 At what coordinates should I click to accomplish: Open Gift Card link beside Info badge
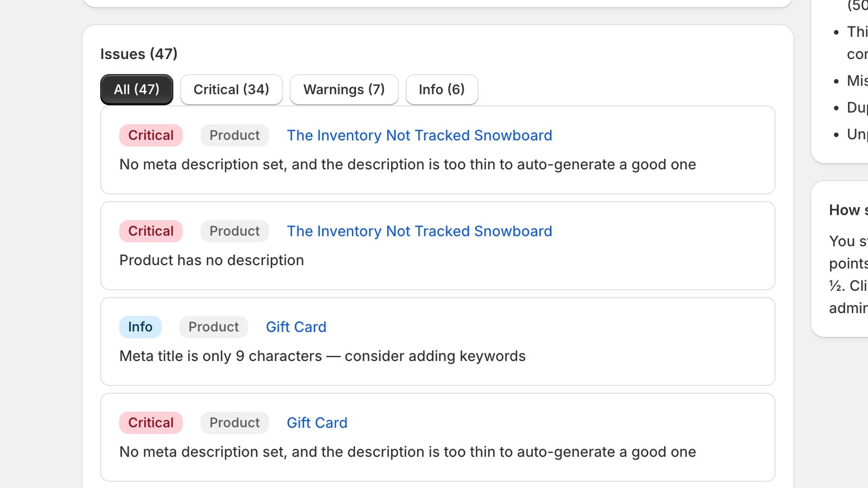click(296, 327)
